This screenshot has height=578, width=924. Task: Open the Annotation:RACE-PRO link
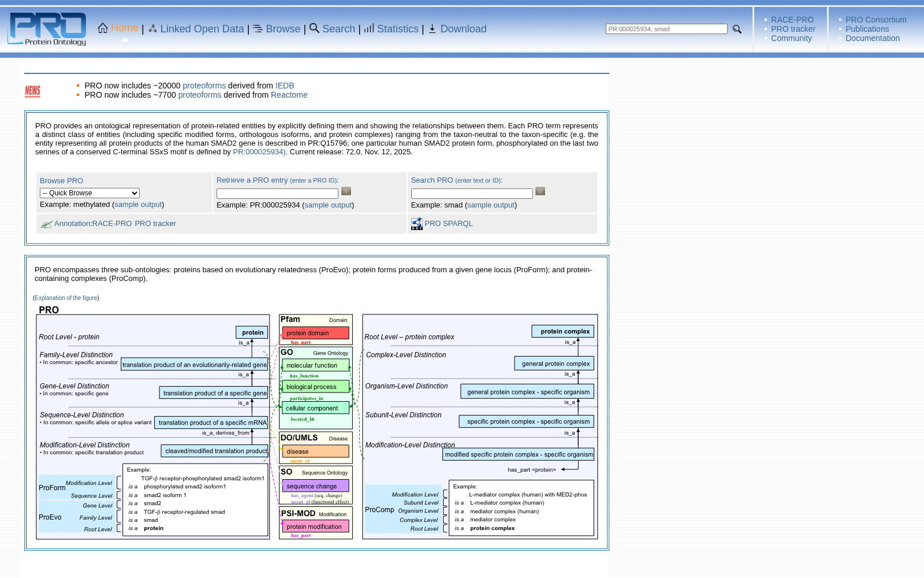click(x=93, y=224)
